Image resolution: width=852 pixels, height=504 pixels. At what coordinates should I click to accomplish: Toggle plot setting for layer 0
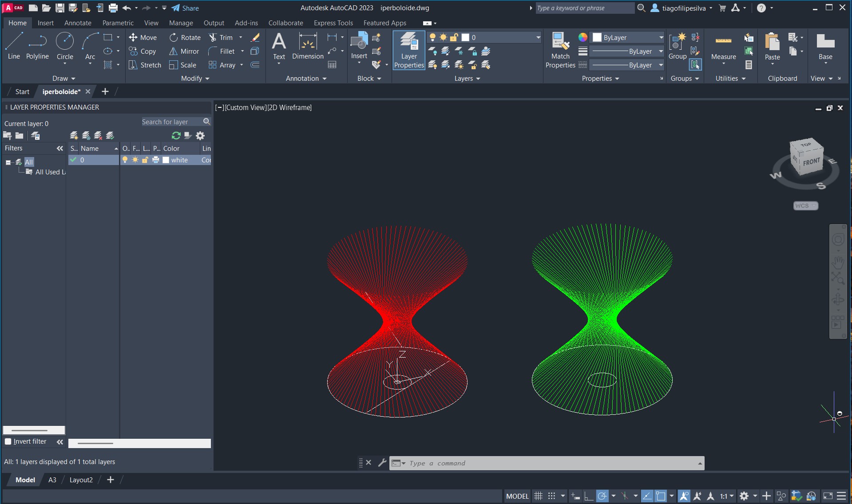pos(155,160)
